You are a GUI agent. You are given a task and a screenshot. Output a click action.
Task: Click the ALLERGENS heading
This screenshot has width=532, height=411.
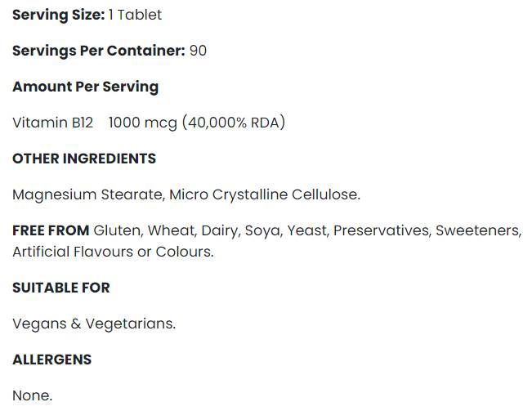coord(51,360)
